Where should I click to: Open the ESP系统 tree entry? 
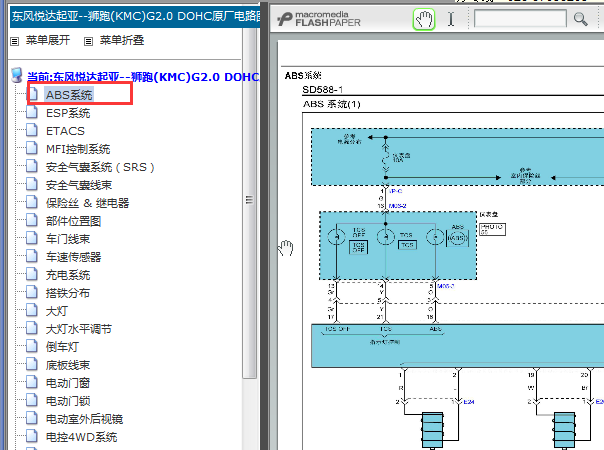click(x=68, y=113)
